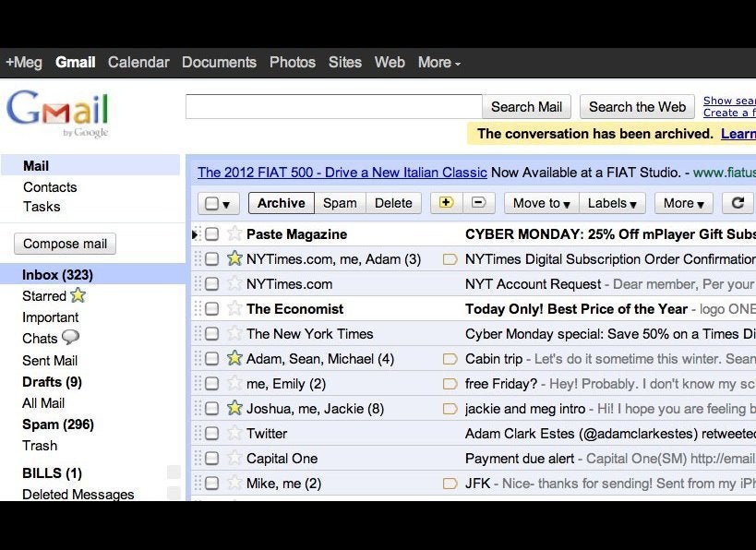Expand the More actions dropdown in toolbar
The image size is (756, 550).
684,203
